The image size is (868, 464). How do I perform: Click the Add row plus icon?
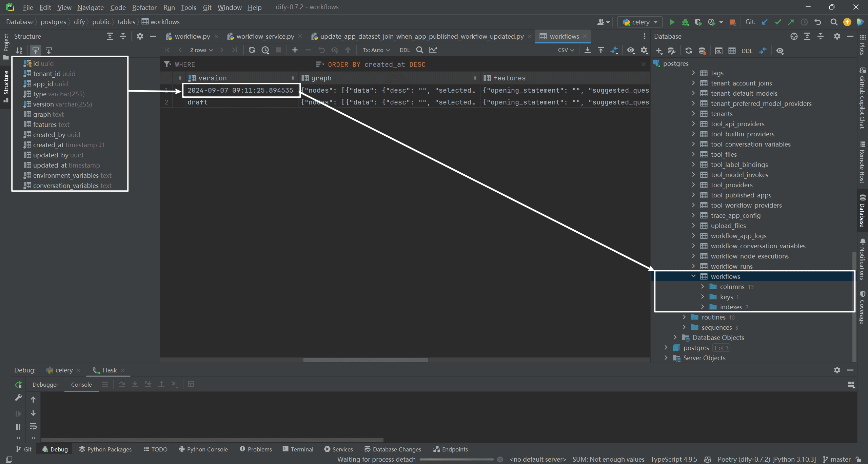point(295,50)
